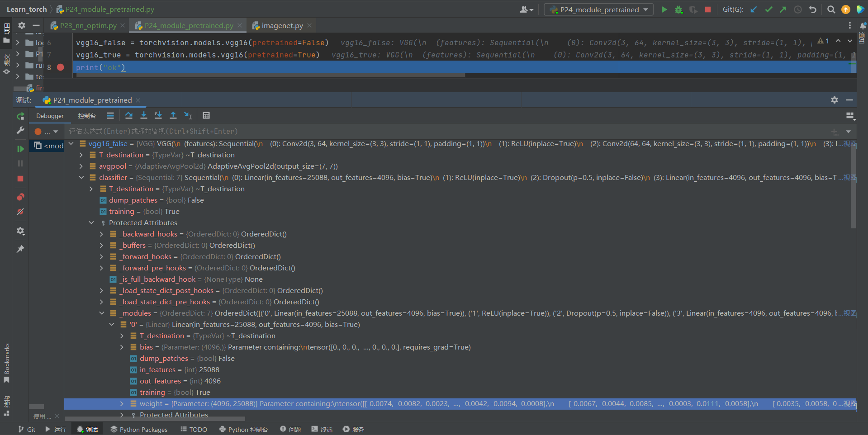Screen dimensions: 868x435
Task: Show the execution point with the lines icon
Action: pyautogui.click(x=110, y=115)
